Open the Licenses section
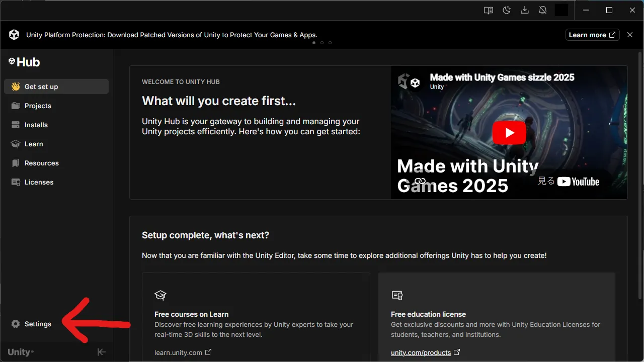Viewport: 644px width, 362px height. (x=38, y=182)
